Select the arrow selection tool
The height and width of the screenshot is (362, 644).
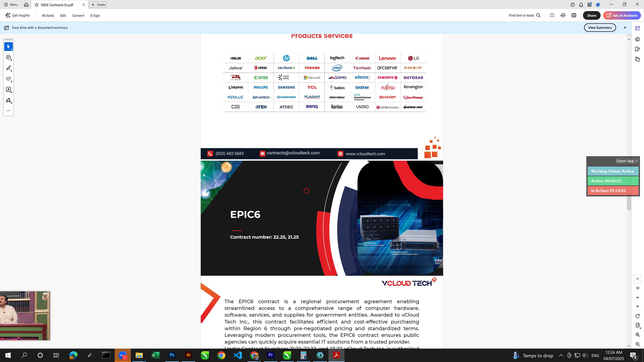click(8, 47)
